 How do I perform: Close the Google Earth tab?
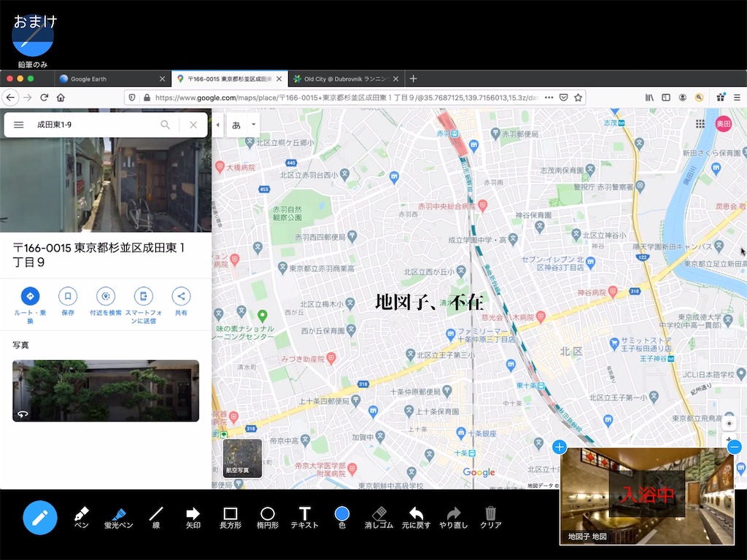[x=162, y=79]
